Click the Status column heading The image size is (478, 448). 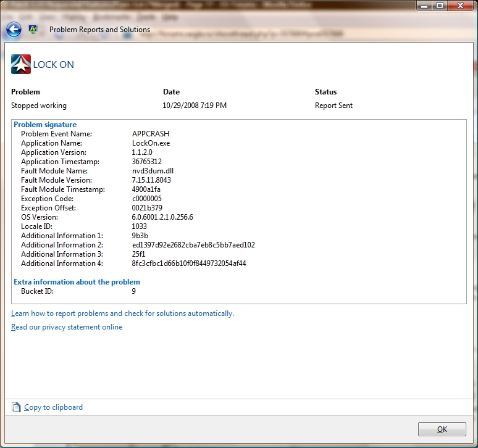pyautogui.click(x=326, y=92)
